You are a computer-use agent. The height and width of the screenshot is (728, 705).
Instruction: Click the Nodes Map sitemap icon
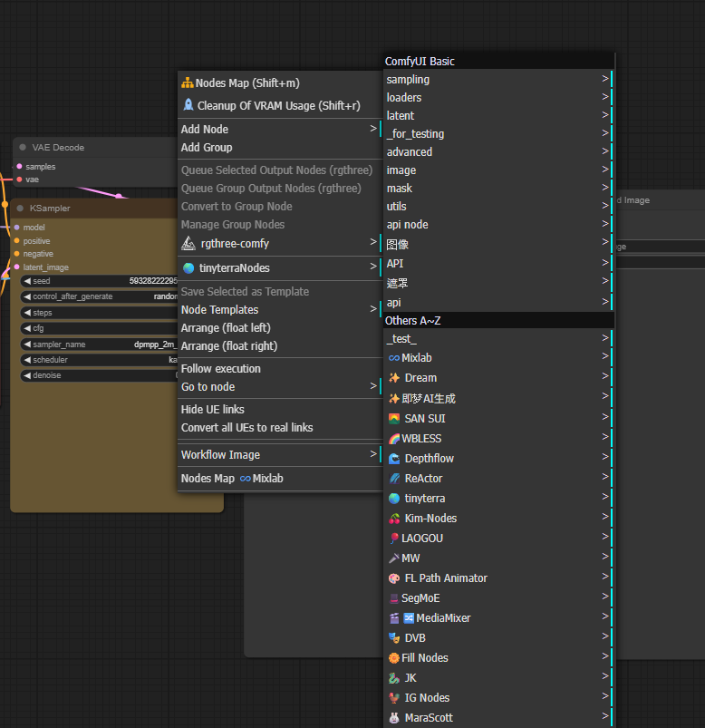[x=188, y=83]
